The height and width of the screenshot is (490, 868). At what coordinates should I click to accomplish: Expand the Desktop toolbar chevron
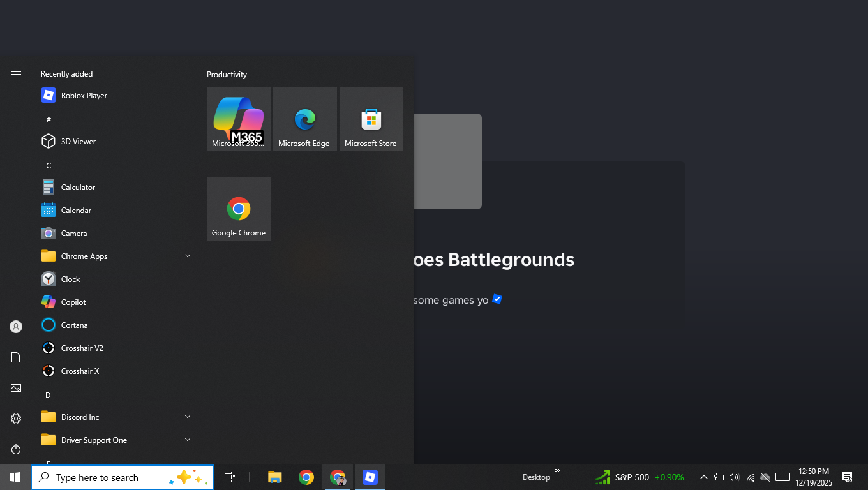(x=557, y=471)
